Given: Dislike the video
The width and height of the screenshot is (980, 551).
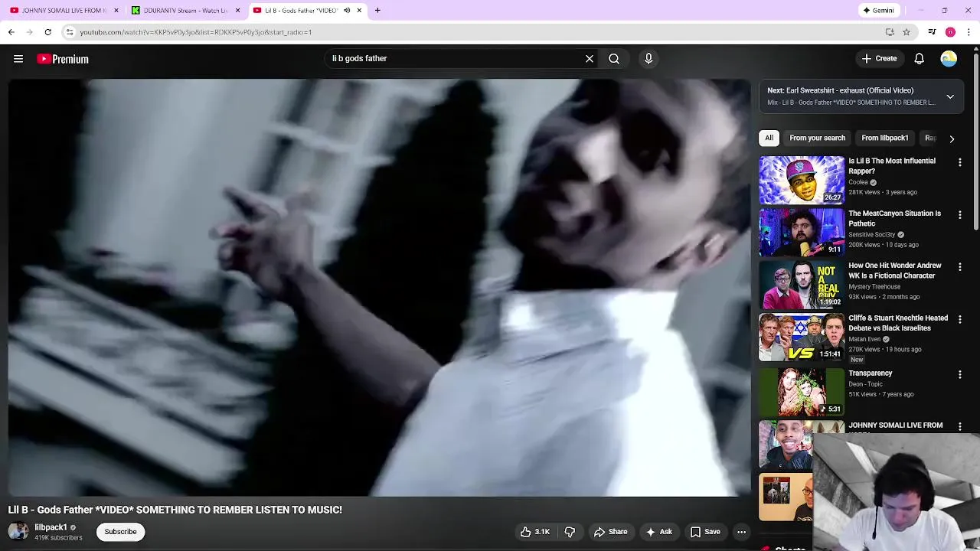Looking at the screenshot, I should 570,532.
